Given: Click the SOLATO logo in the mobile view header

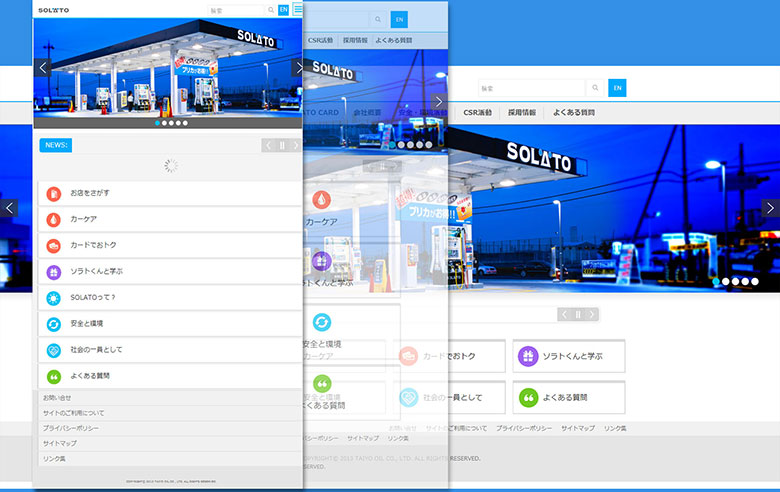Looking at the screenshot, I should [54, 10].
